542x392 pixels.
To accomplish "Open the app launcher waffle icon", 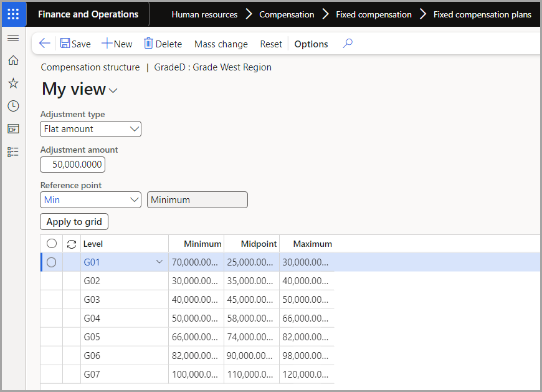I will (x=14, y=14).
